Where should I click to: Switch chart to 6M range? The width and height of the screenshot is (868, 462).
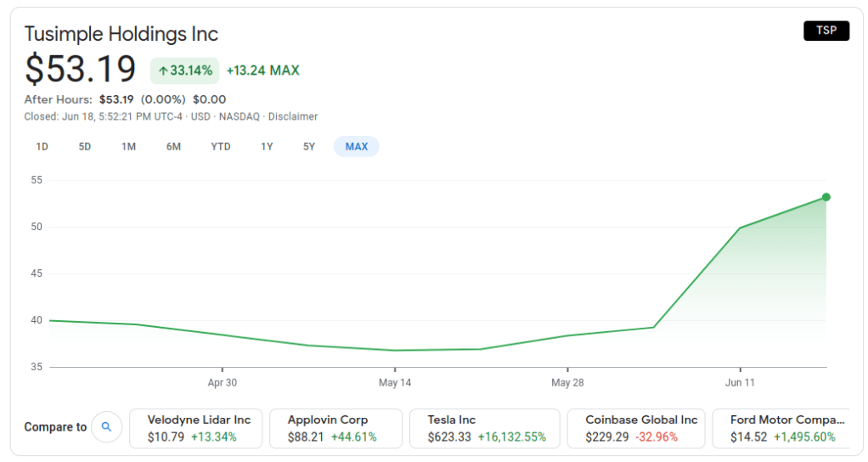coord(174,147)
